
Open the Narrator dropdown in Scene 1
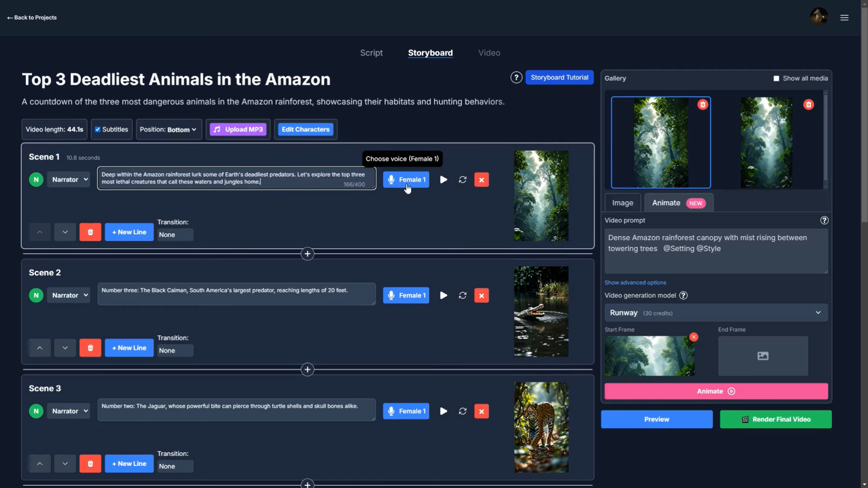coord(68,179)
